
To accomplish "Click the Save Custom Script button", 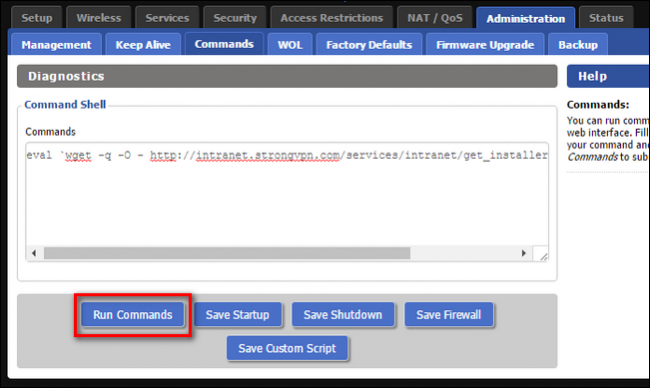I will point(287,348).
